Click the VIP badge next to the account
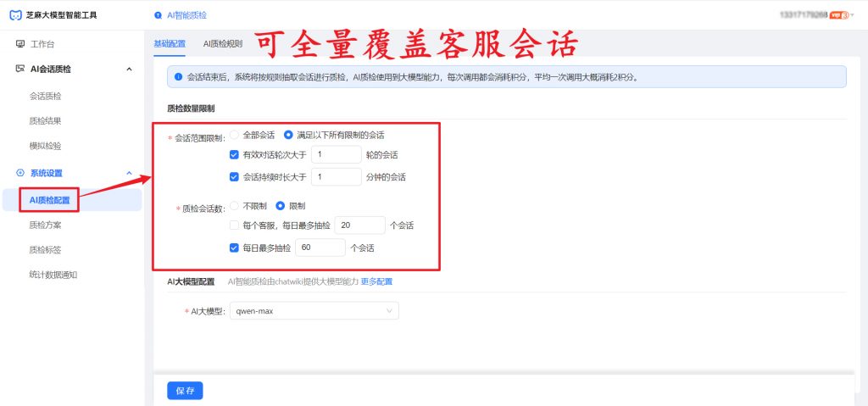The image size is (868, 406). tap(840, 15)
